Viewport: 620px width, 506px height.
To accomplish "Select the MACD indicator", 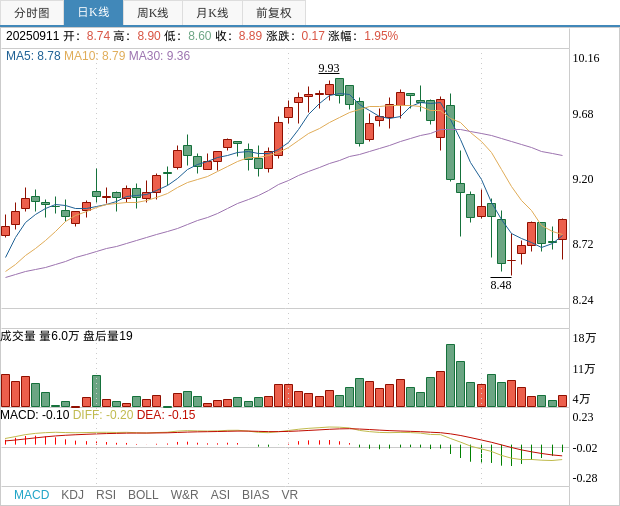I will point(32,495).
